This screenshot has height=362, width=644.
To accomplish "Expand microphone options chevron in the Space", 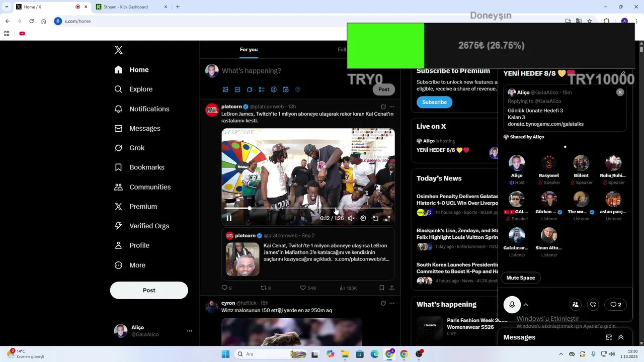I will [526, 305].
